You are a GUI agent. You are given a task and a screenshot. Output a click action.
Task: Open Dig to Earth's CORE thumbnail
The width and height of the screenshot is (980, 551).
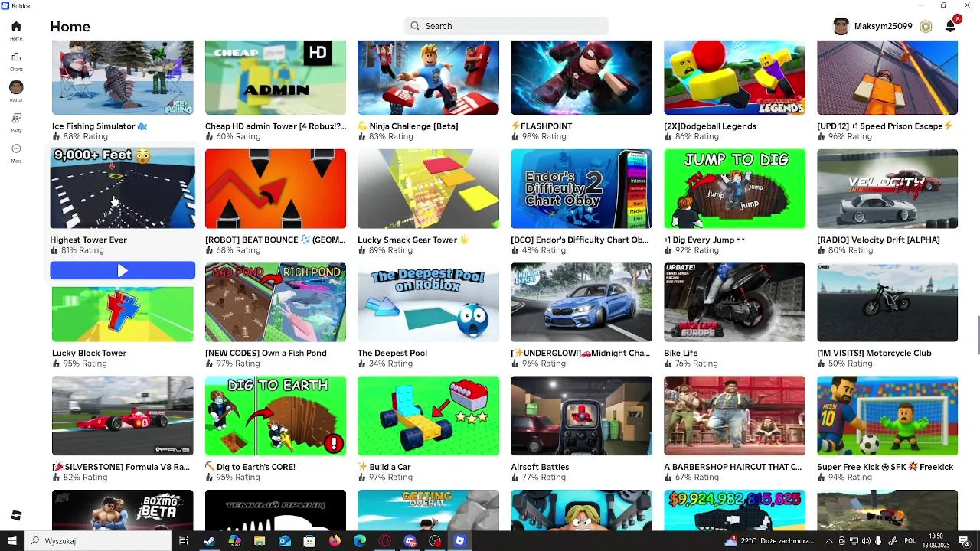tap(276, 416)
